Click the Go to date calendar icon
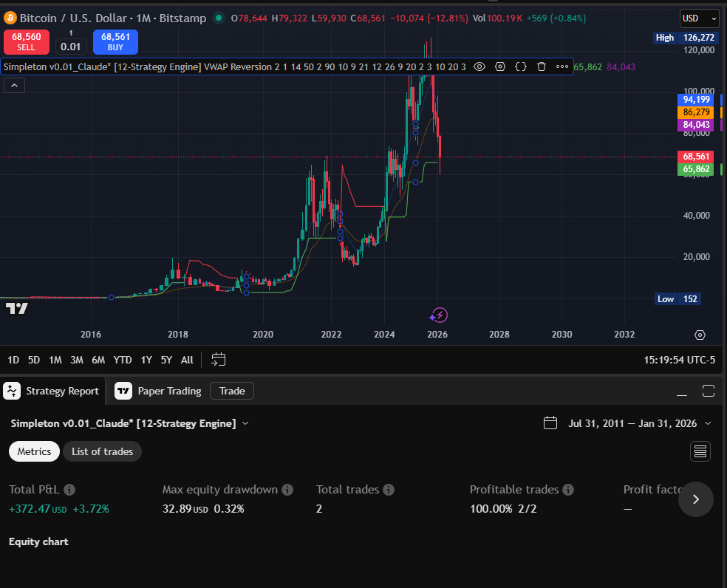The height and width of the screenshot is (588, 727). (218, 359)
